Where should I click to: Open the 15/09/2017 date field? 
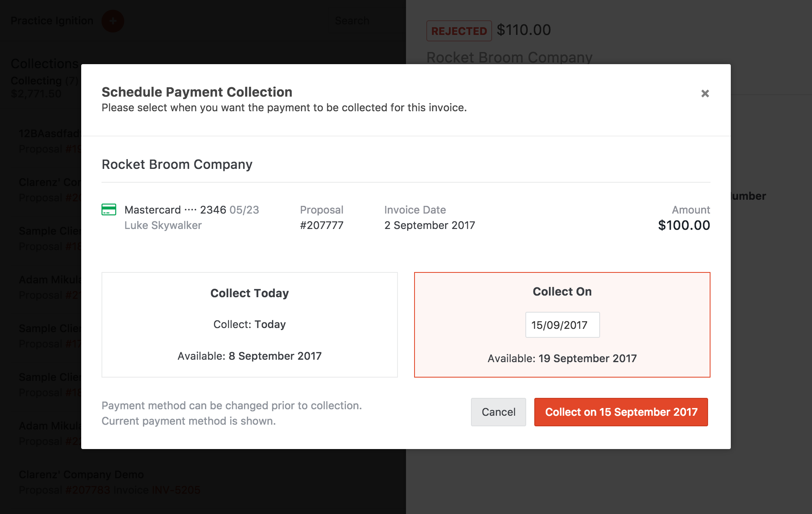point(562,325)
